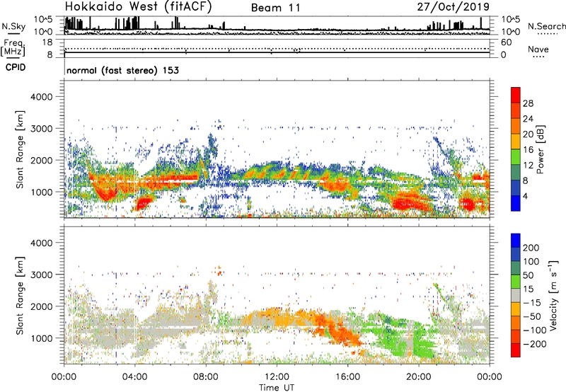Click the '50' tick on velocity colorbar
The height and width of the screenshot is (392, 566).
[528, 275]
